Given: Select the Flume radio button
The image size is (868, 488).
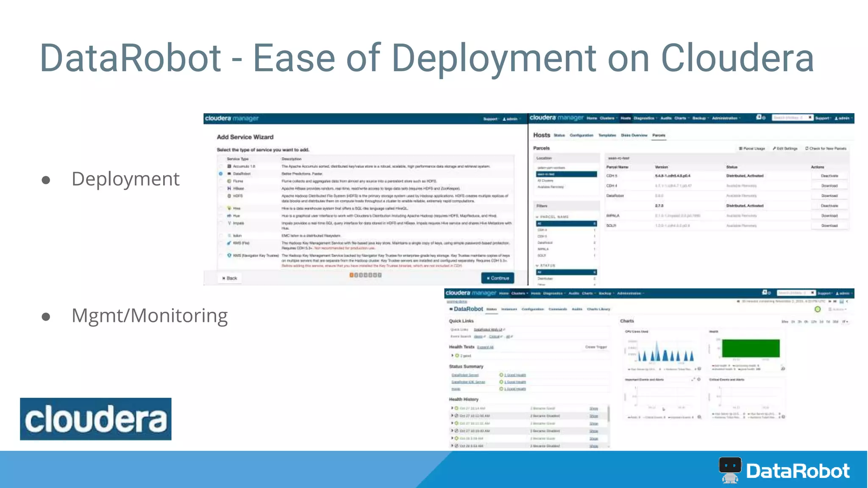Looking at the screenshot, I should [x=221, y=181].
